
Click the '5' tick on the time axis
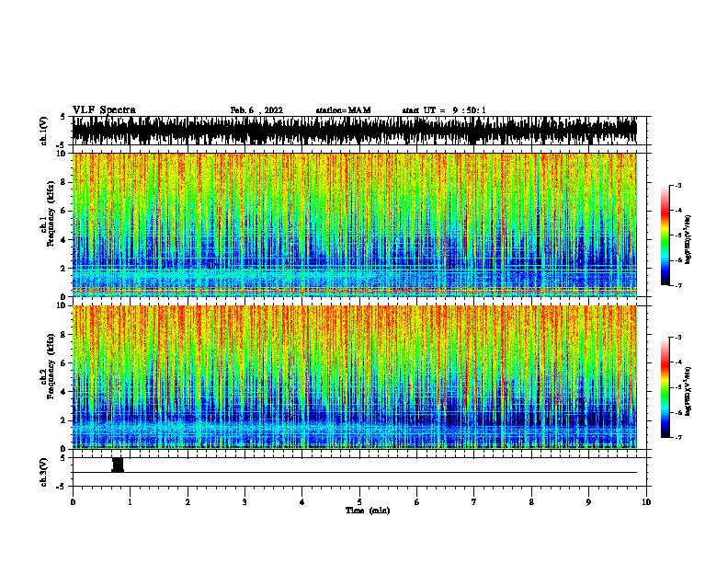(x=359, y=502)
